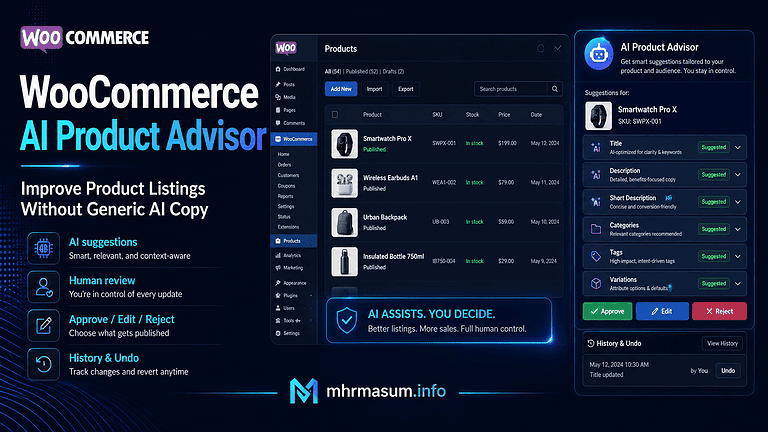The height and width of the screenshot is (432, 768).
Task: Expand the Title suggestion row
Action: click(x=738, y=147)
